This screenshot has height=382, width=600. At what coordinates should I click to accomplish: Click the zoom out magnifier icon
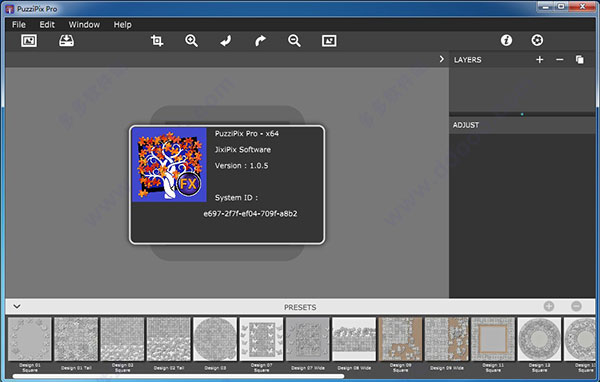(x=294, y=41)
